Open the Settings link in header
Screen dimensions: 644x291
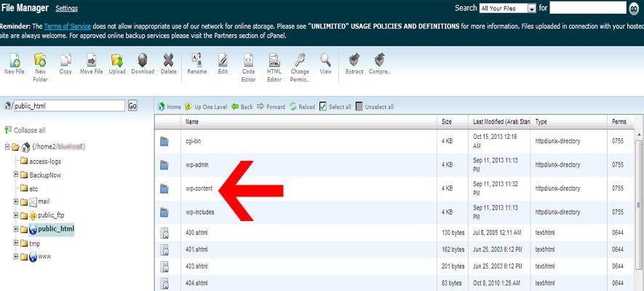[66, 9]
